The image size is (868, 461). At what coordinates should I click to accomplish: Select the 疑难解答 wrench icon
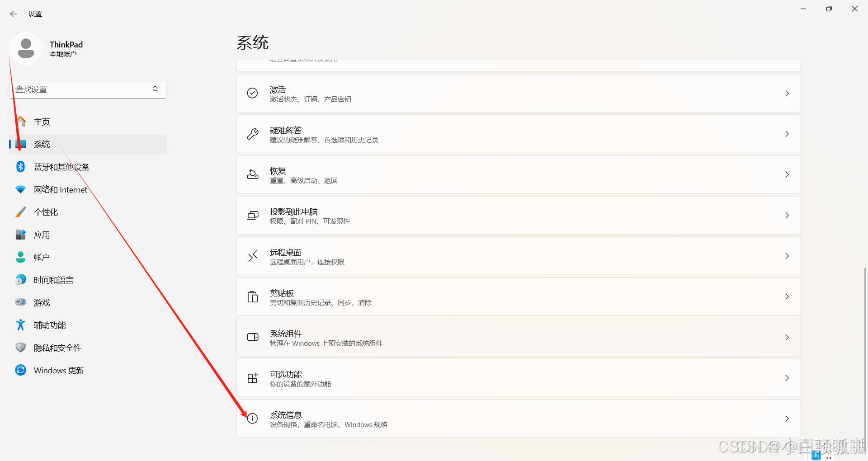(x=252, y=134)
